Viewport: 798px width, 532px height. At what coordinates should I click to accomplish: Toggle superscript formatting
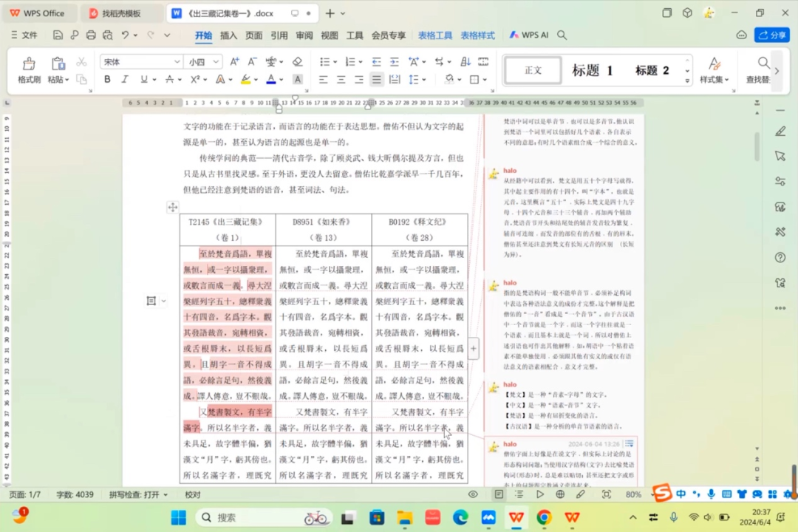click(x=195, y=79)
